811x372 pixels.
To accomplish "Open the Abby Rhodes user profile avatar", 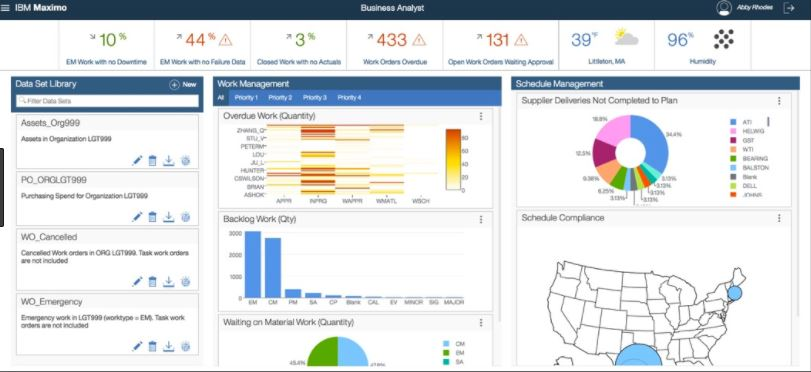I will tap(724, 8).
